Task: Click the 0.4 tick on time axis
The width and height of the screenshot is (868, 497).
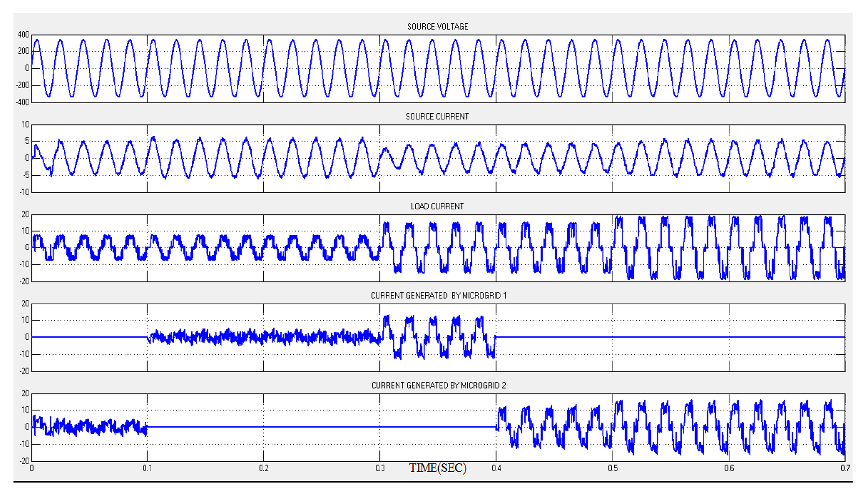Action: pos(496,468)
